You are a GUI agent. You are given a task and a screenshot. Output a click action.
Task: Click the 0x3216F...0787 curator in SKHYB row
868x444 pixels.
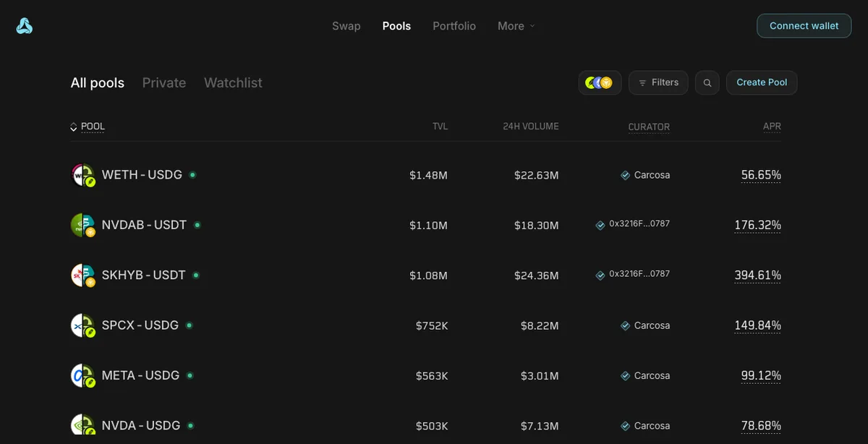639,274
